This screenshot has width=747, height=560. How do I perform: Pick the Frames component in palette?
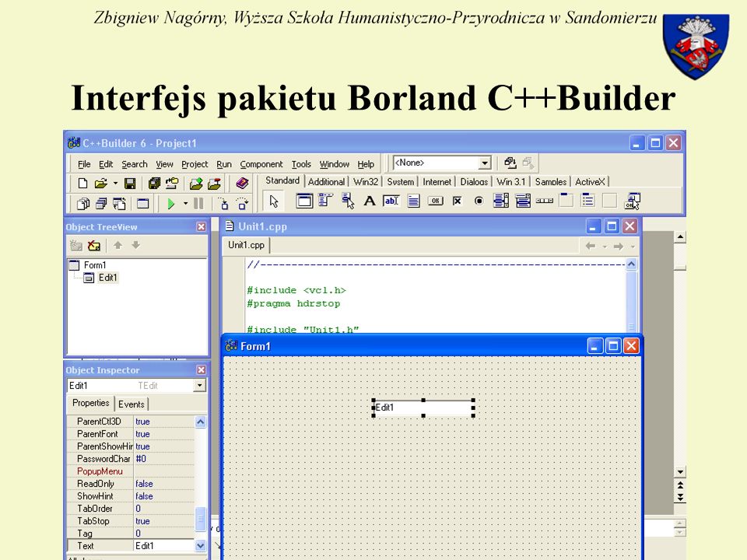pos(304,201)
